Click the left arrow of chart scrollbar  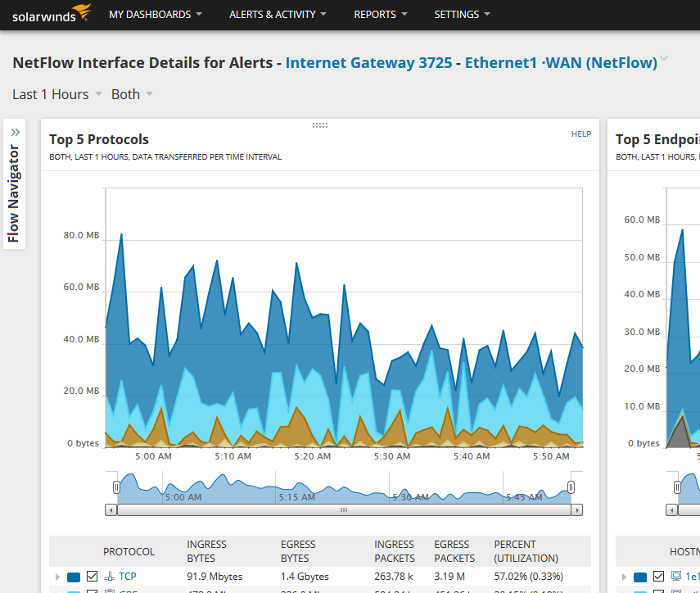click(x=111, y=509)
